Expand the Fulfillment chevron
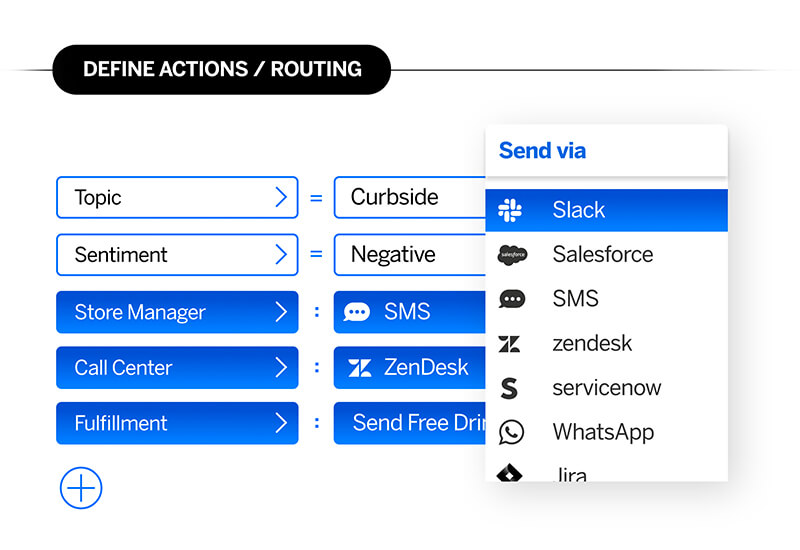The image size is (800, 550). pyautogui.click(x=281, y=423)
